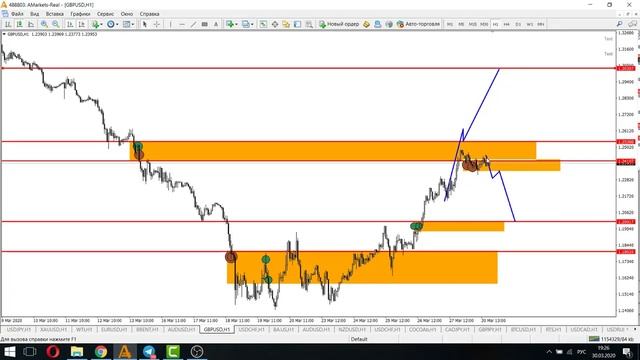
Task: Show hidden system tray icons chevron
Action: click(x=549, y=352)
